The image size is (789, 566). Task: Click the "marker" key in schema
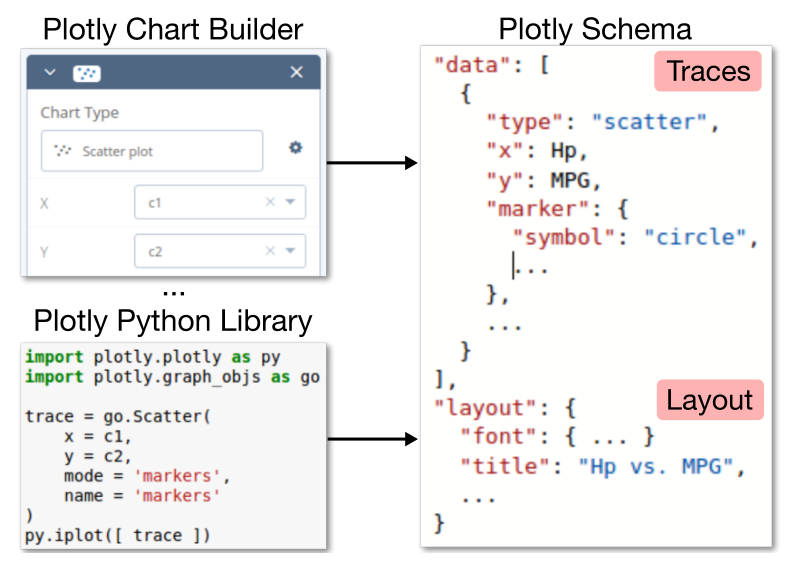pos(537,209)
